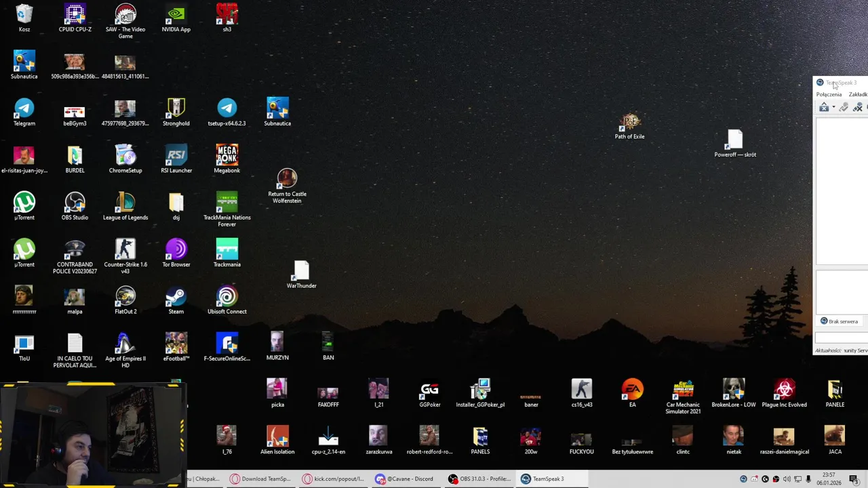Open CONTRABAND POLICE V20230627 icon
Screen dimensions: 868x488
tap(75, 256)
